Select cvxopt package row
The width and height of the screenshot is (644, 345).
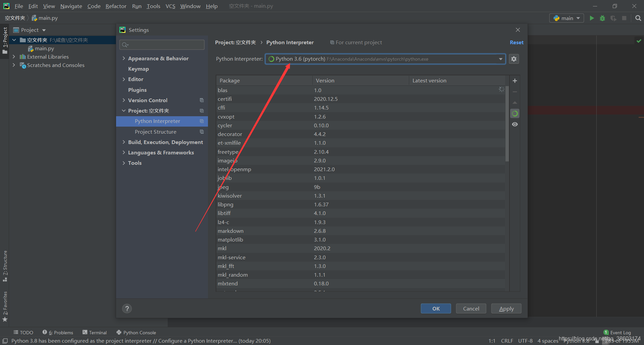[x=361, y=117]
